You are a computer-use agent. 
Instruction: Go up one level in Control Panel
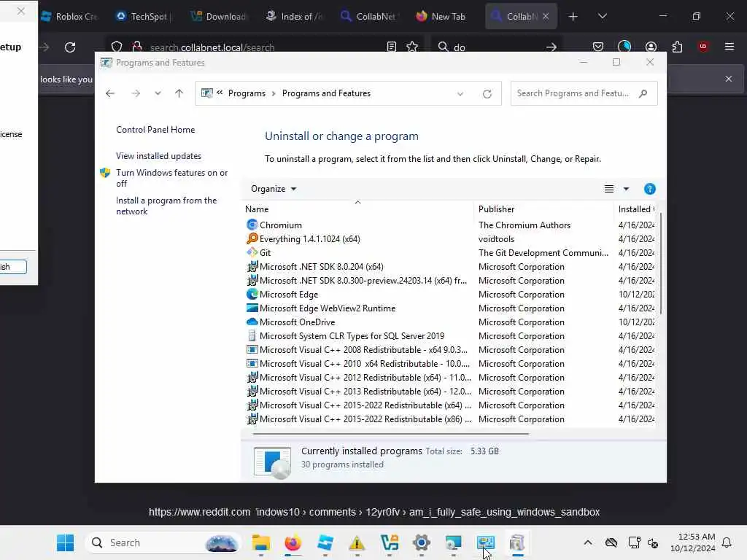point(179,93)
